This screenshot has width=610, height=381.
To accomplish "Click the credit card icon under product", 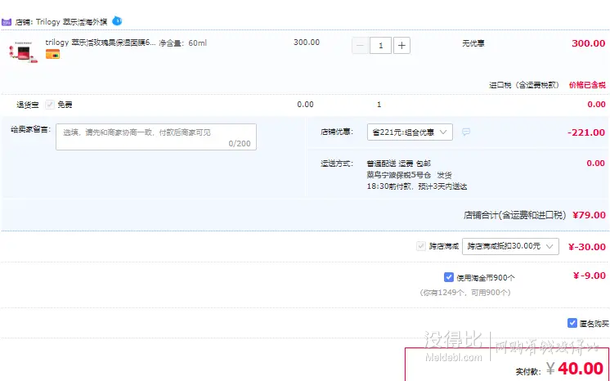I will point(53,54).
